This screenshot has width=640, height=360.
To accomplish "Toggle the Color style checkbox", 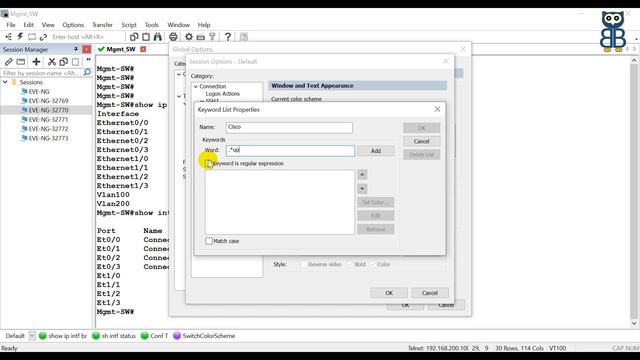I will coord(373,264).
